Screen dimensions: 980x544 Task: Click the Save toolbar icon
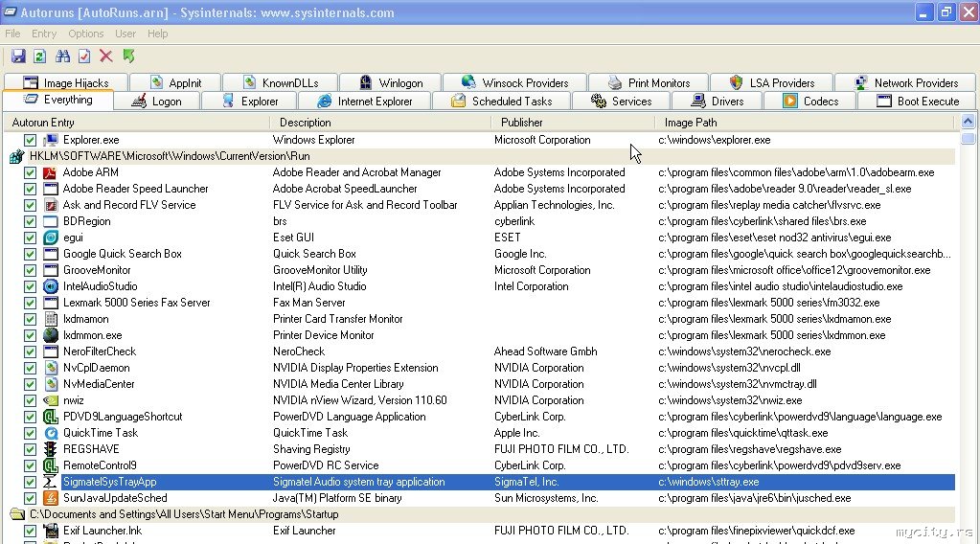[18, 57]
